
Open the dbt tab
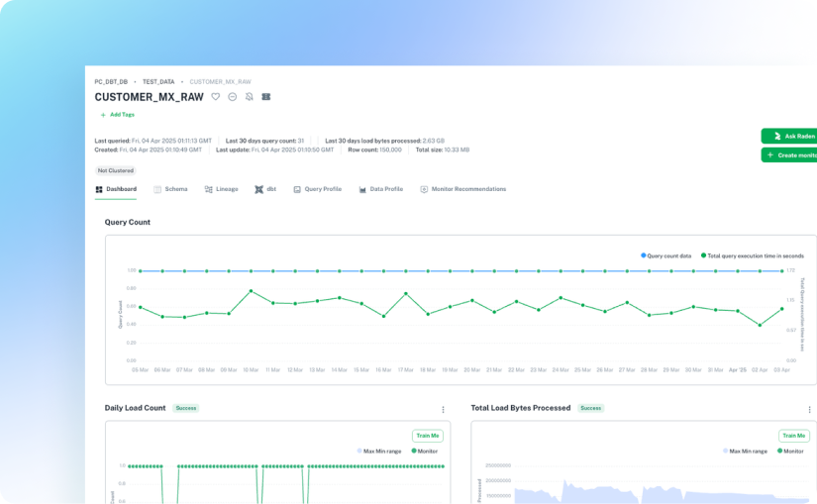click(265, 189)
